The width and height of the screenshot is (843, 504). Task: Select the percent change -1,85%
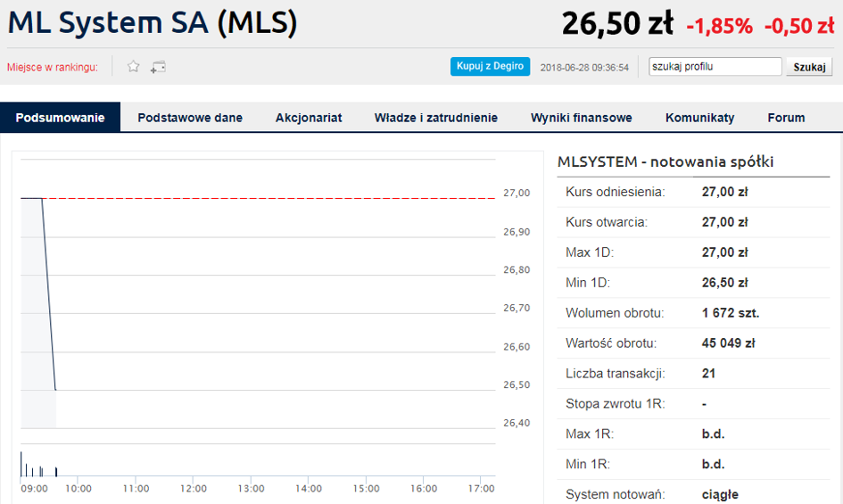719,26
